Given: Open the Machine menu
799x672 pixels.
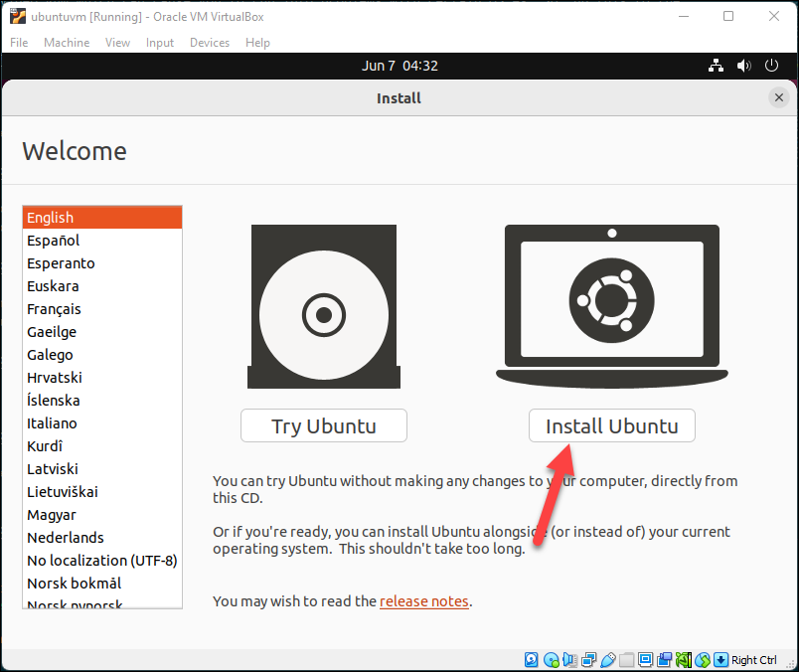Looking at the screenshot, I should [x=67, y=43].
